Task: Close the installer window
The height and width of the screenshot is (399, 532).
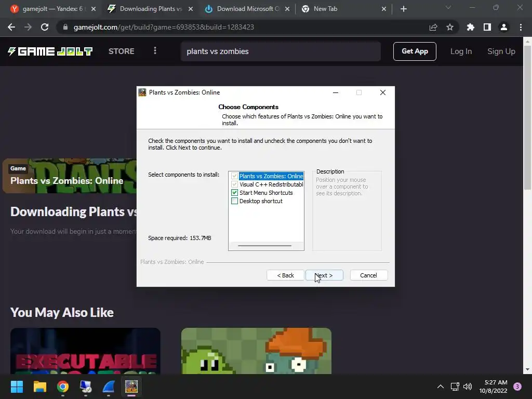Action: [383, 92]
